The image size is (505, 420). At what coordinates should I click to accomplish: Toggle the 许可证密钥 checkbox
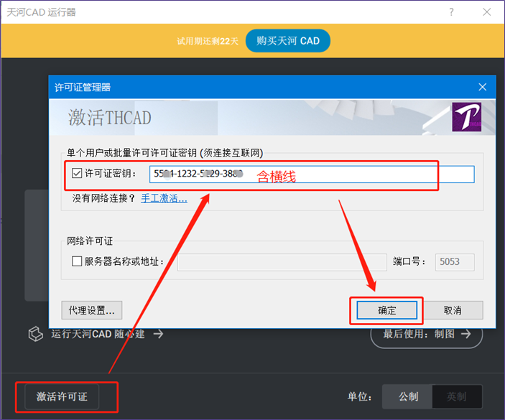pyautogui.click(x=77, y=173)
